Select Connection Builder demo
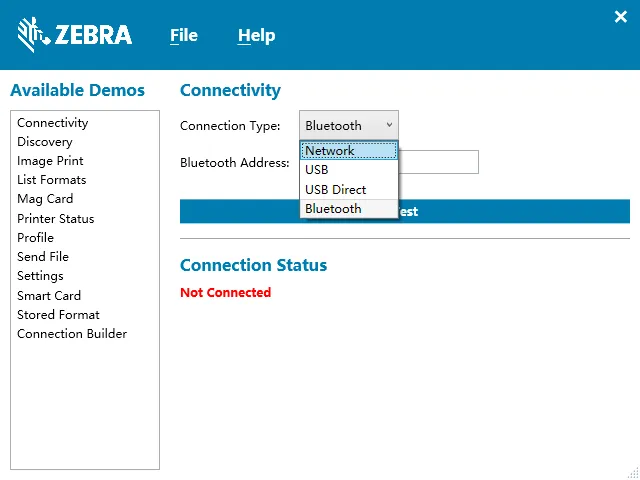Viewport: 640px width, 480px height. (72, 334)
